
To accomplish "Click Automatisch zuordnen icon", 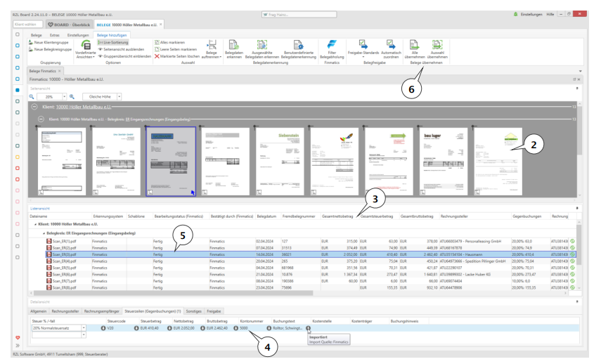I will click(391, 45).
